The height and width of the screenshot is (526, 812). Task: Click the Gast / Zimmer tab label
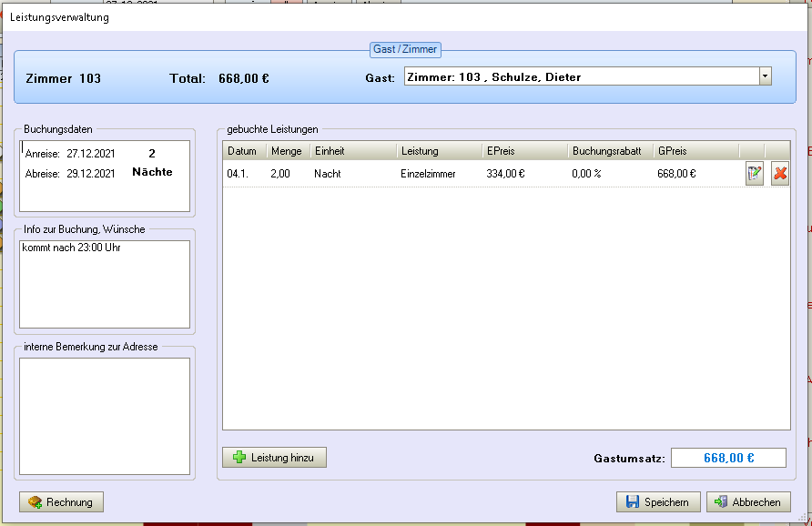[x=405, y=49]
